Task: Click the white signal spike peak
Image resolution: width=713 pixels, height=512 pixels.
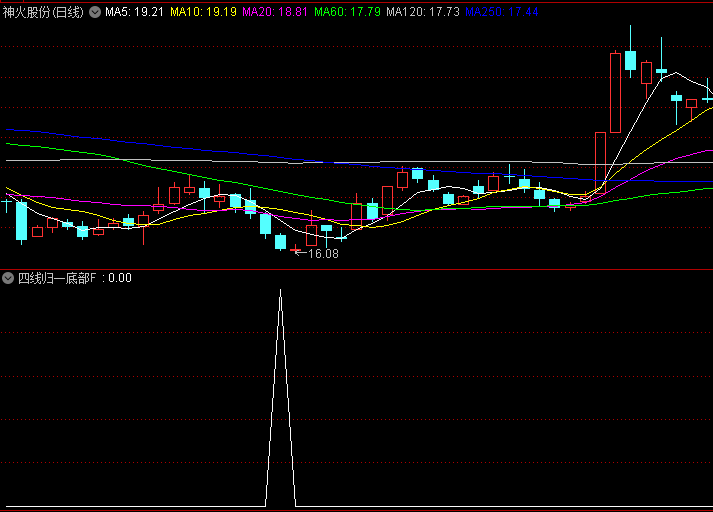Action: tap(280, 291)
